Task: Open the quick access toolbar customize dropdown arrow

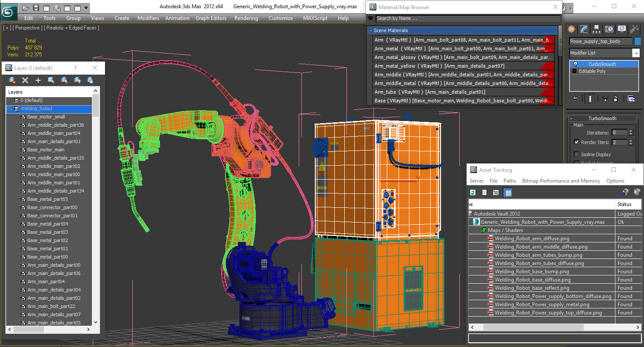Action: (86, 8)
